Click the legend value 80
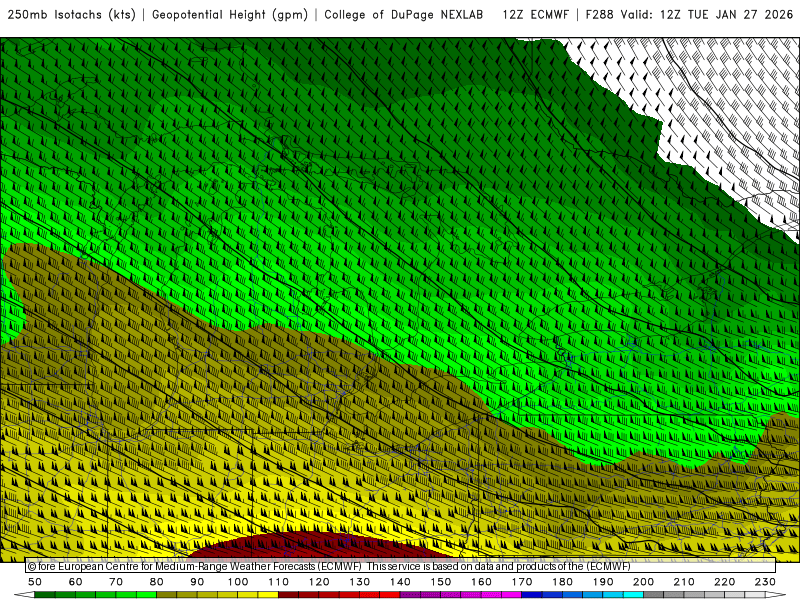 click(x=157, y=582)
